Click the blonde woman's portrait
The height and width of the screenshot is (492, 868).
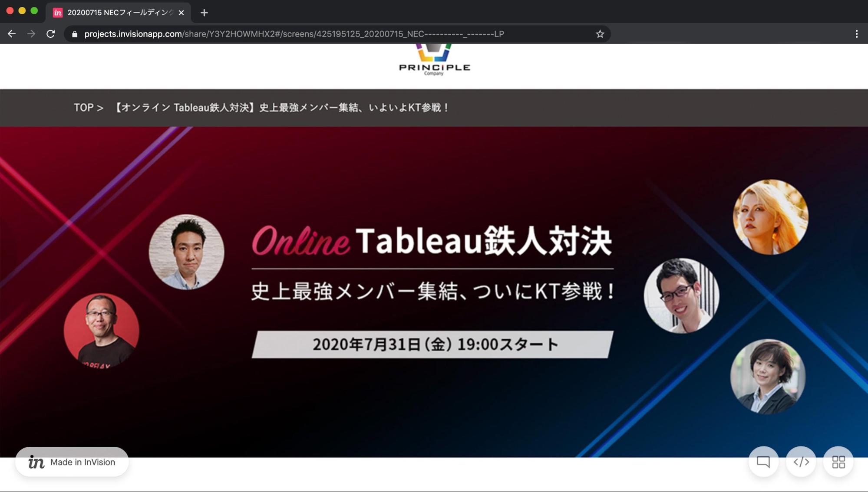(770, 217)
